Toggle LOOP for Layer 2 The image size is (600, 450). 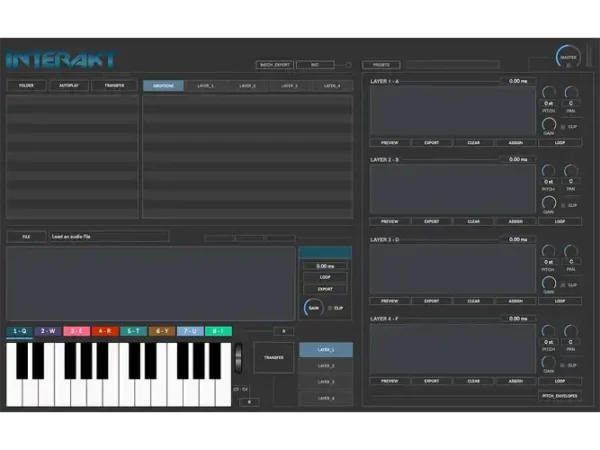pos(560,222)
